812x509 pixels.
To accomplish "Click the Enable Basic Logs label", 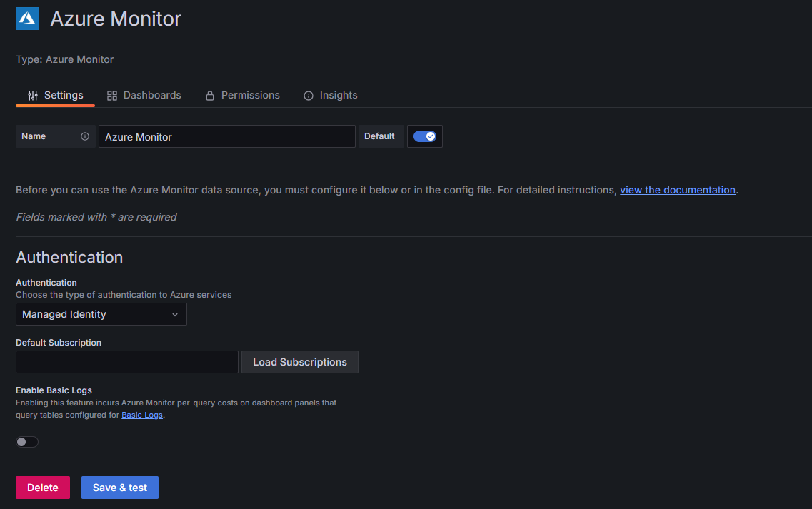I will (54, 390).
